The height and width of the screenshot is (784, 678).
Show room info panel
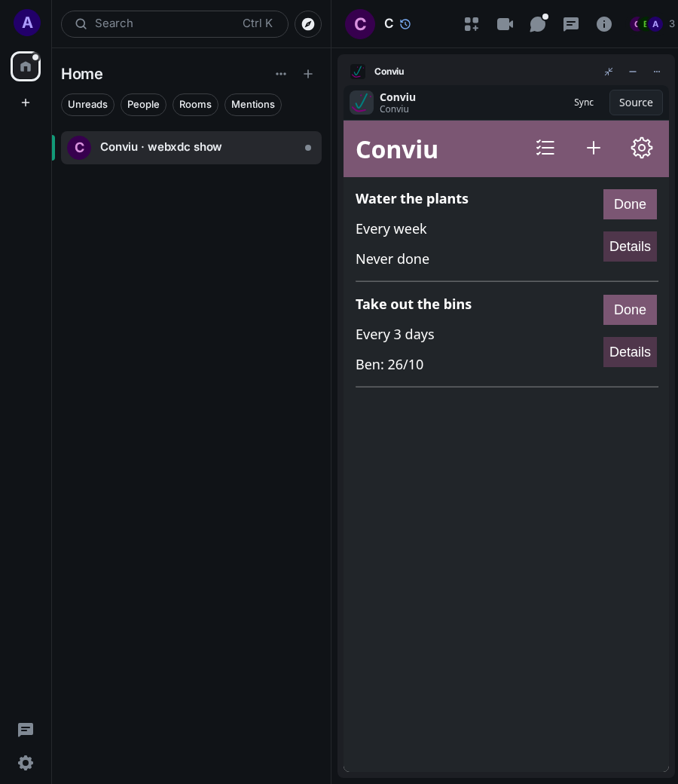pos(604,24)
